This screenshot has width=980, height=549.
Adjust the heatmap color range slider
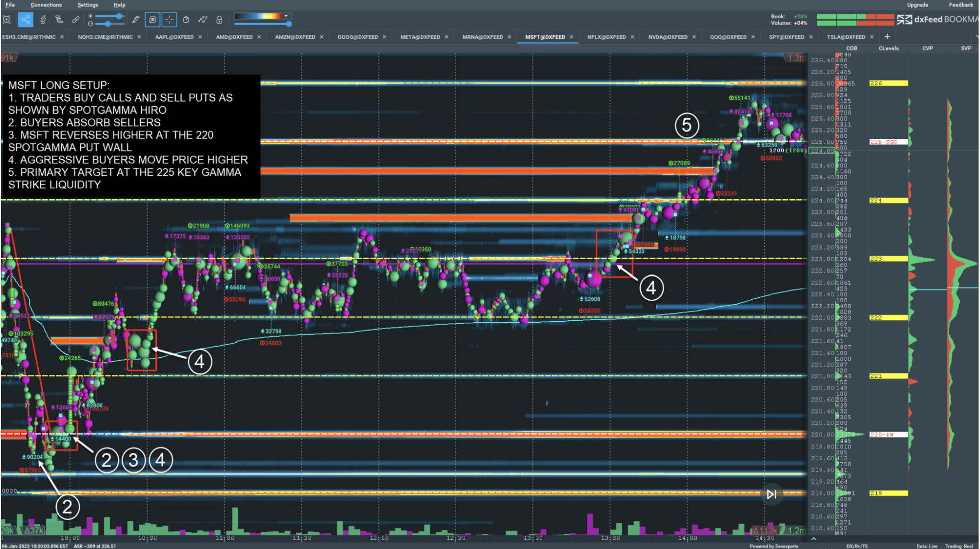tap(263, 24)
